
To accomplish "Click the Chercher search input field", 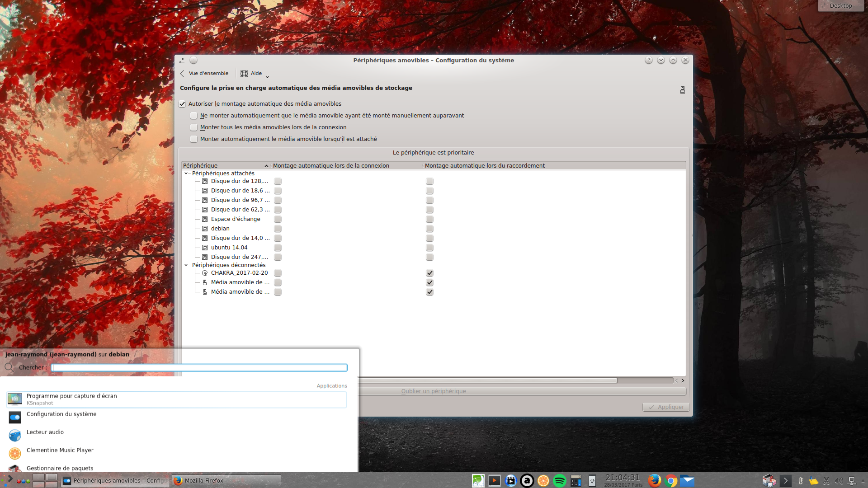I will click(199, 368).
